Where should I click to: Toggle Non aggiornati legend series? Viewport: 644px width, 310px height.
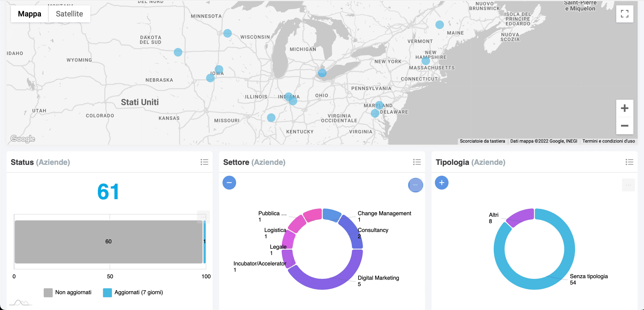click(68, 292)
